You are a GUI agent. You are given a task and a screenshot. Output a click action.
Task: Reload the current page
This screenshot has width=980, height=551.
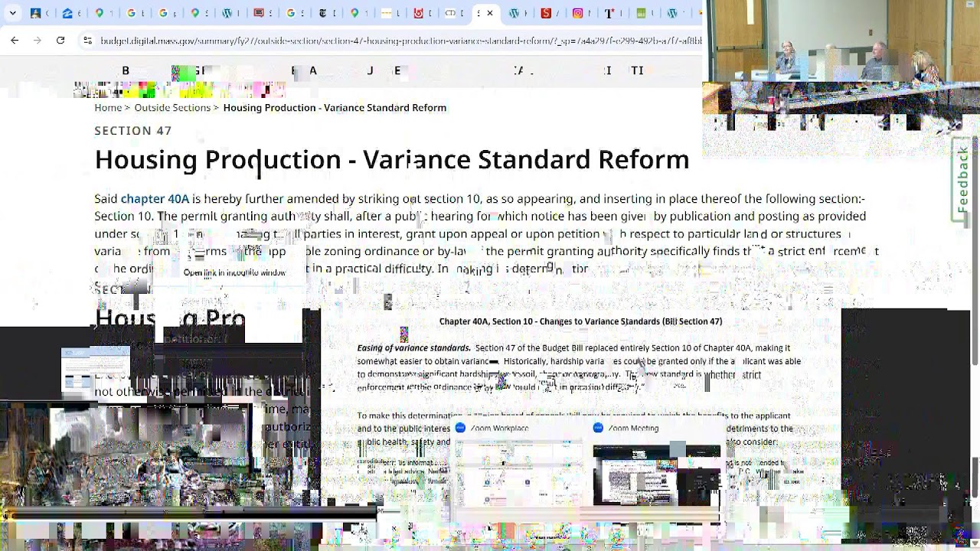[x=60, y=40]
